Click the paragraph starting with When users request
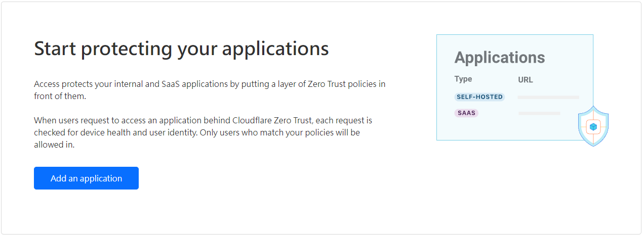The width and height of the screenshot is (644, 235). click(x=204, y=132)
